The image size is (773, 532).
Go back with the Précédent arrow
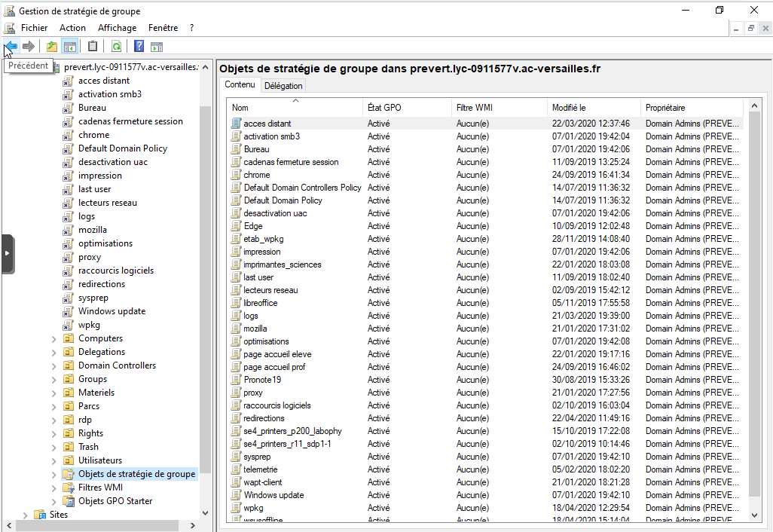(12, 47)
